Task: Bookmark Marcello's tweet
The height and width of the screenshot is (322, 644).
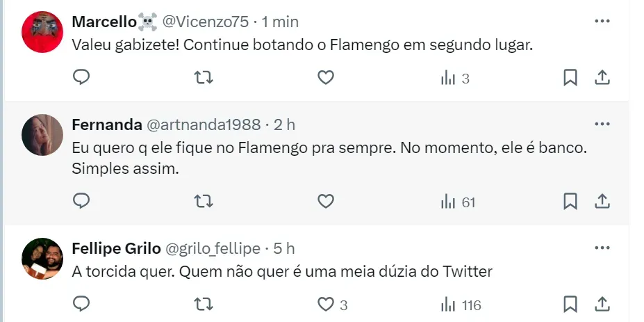Action: click(570, 78)
